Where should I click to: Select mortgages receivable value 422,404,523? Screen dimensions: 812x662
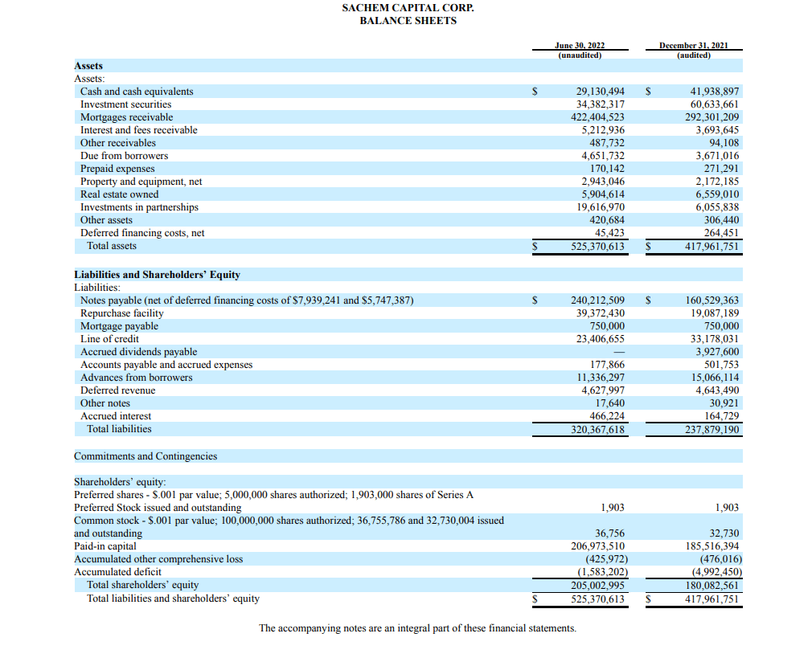(x=597, y=117)
